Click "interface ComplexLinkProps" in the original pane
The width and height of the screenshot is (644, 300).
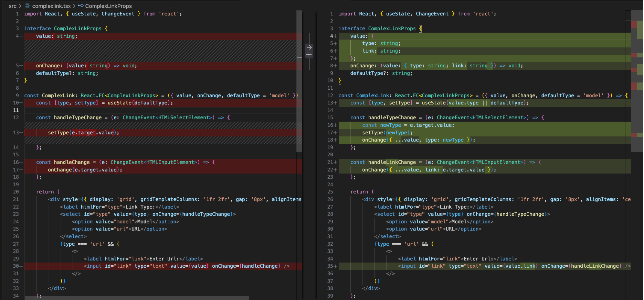63,29
